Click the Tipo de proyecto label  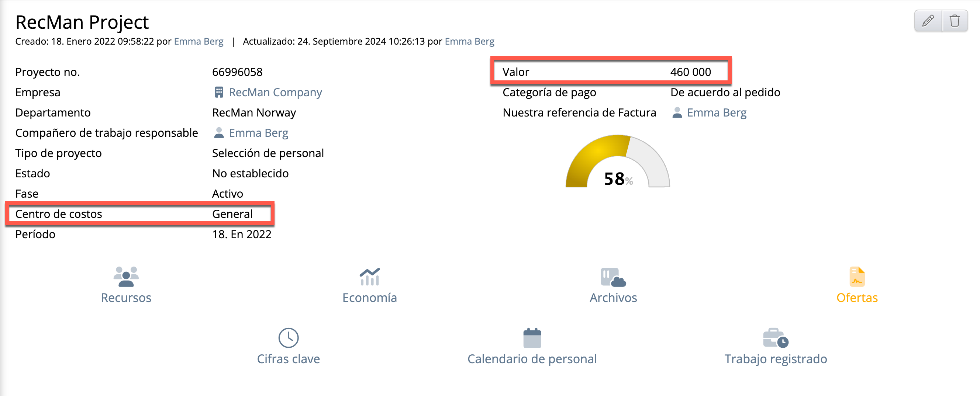click(59, 153)
